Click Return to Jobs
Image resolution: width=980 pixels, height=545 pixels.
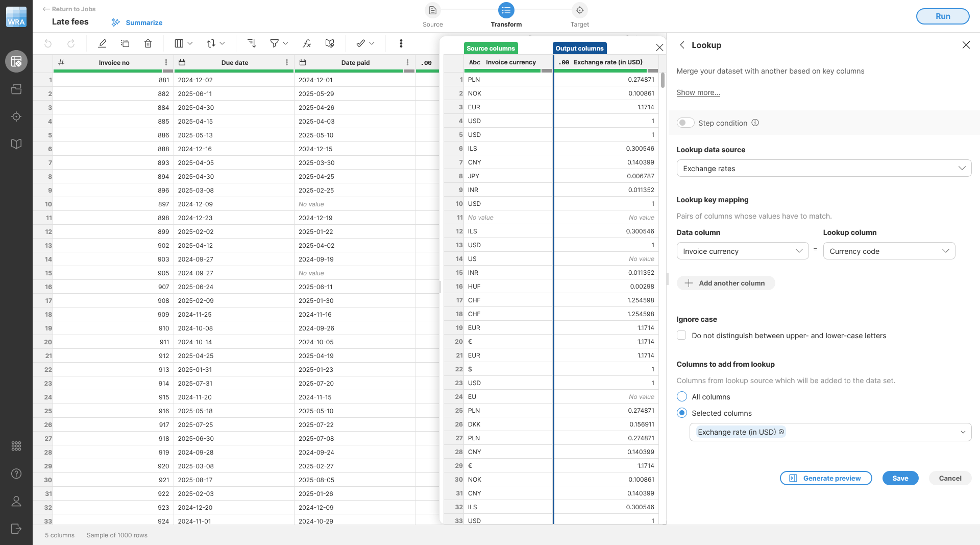69,9
